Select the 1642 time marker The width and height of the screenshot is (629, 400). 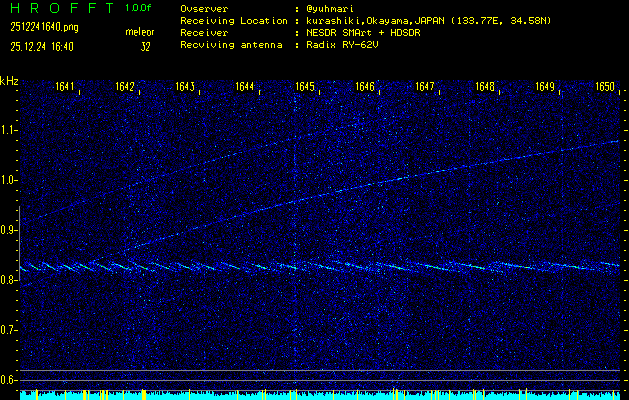[x=125, y=87]
